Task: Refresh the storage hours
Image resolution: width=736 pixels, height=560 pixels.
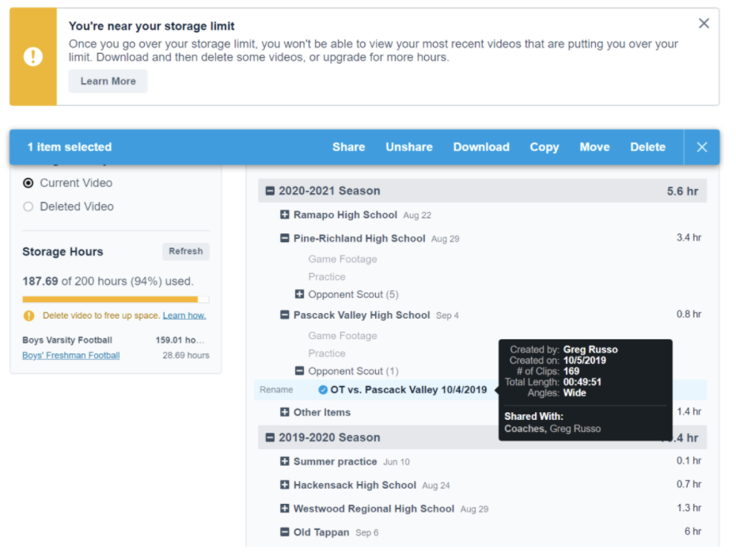Action: point(186,252)
